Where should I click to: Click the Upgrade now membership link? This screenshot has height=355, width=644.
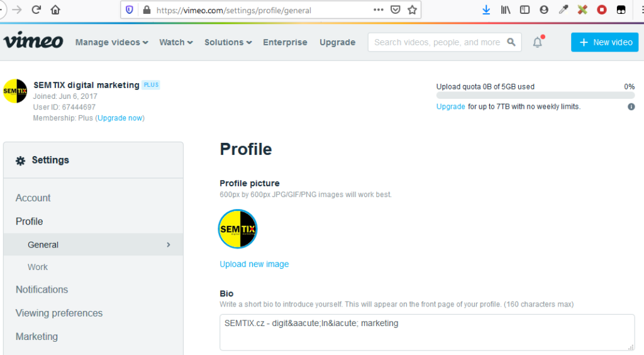[x=119, y=118]
